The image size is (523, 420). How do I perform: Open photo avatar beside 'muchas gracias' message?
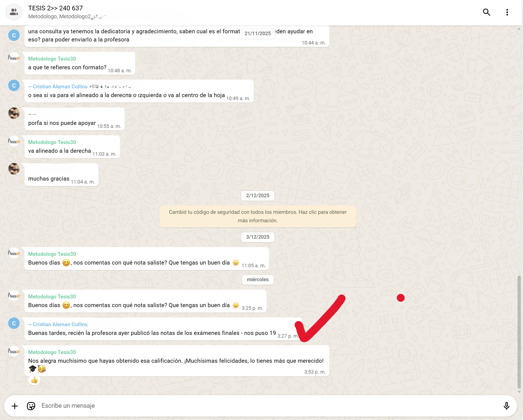pos(14,169)
